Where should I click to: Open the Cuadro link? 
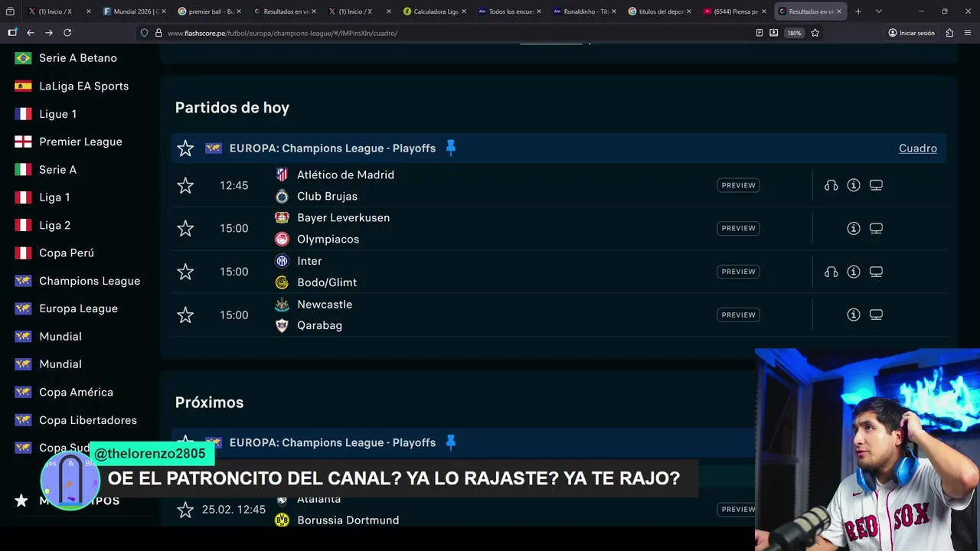coord(917,148)
